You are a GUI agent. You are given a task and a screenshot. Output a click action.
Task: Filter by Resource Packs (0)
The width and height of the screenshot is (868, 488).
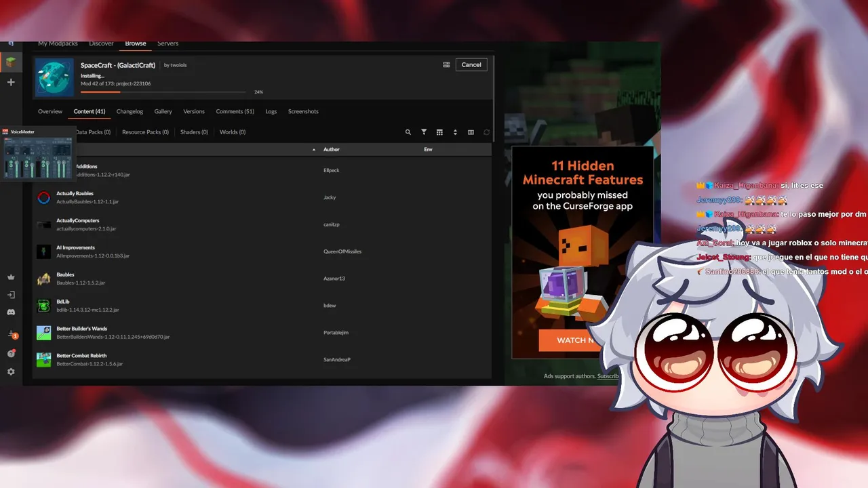click(145, 132)
